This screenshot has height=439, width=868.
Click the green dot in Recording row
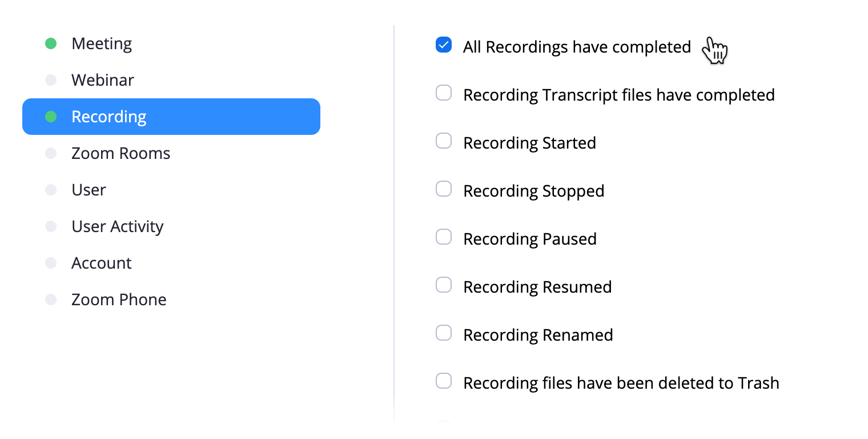[51, 117]
